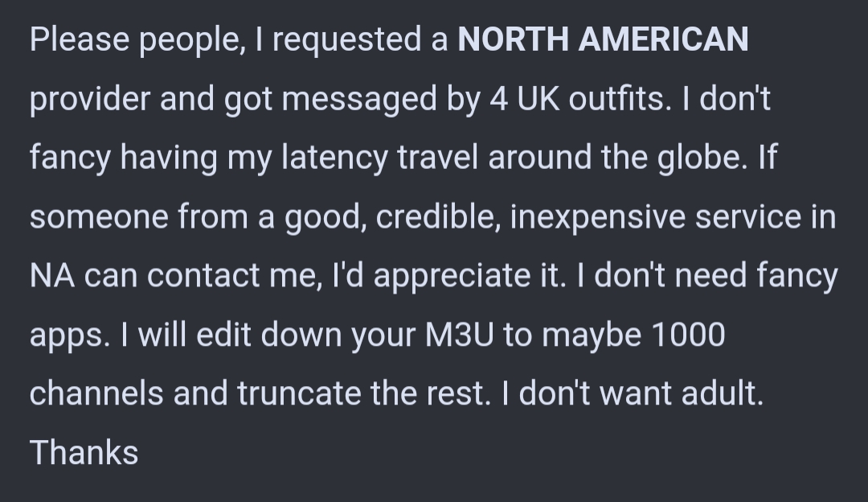Click the word "messaged" in the post
This screenshot has width=868, height=502.
[358, 101]
